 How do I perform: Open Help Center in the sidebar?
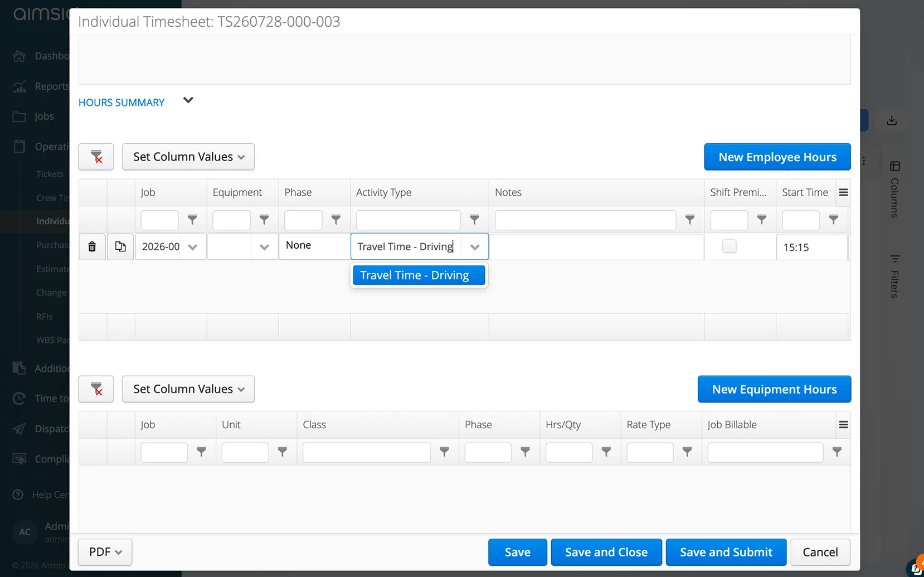point(50,494)
